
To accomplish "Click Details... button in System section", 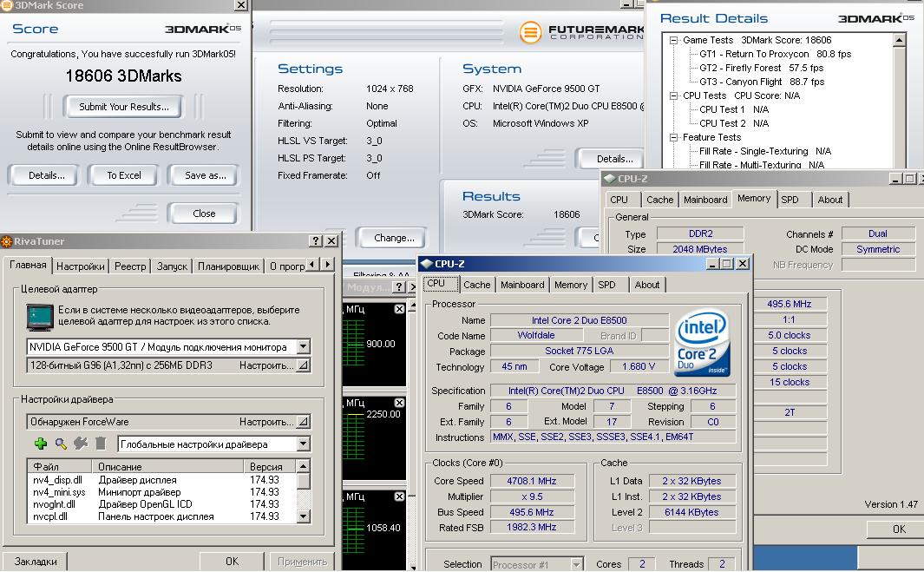I will point(611,159).
